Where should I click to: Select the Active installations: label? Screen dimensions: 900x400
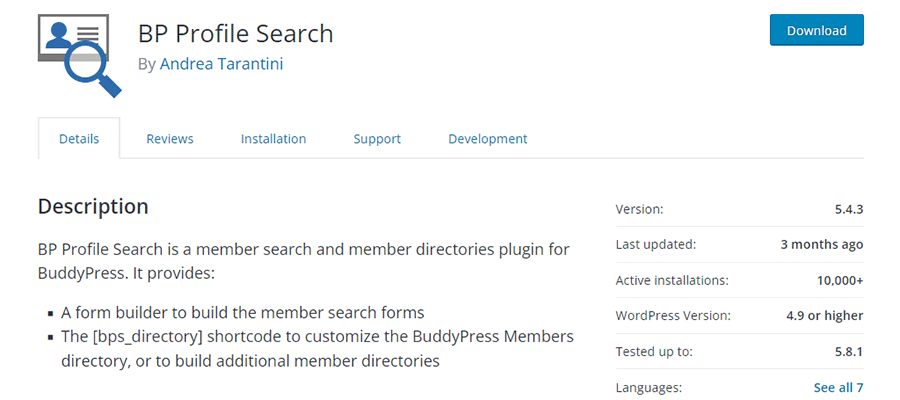pos(672,281)
